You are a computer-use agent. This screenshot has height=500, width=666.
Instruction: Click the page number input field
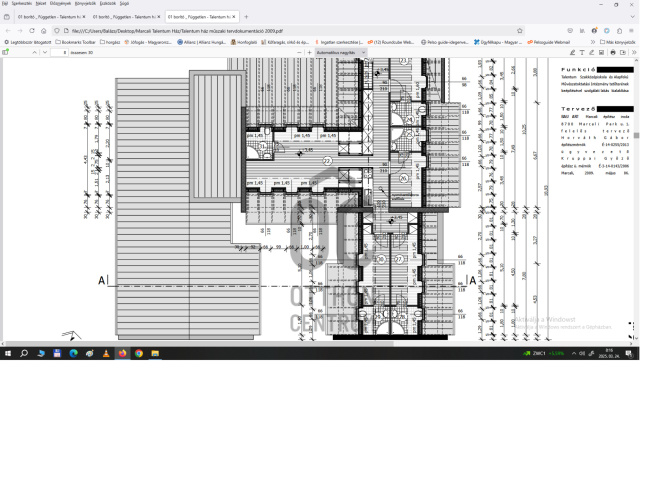58,52
